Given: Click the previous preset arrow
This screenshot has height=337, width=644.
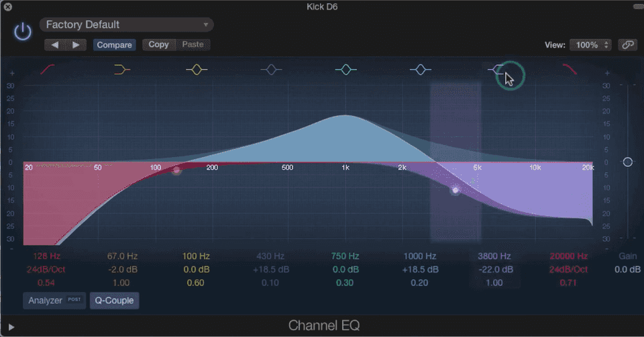Looking at the screenshot, I should [56, 45].
